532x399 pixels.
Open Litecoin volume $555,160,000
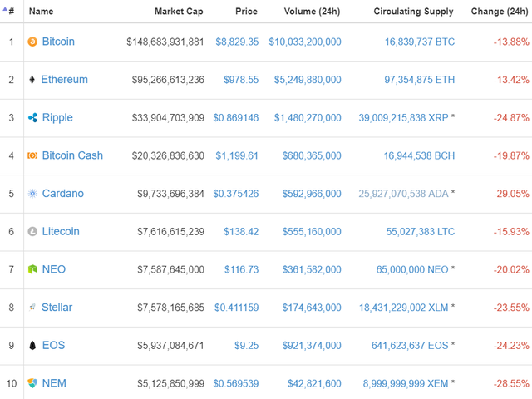tap(312, 232)
